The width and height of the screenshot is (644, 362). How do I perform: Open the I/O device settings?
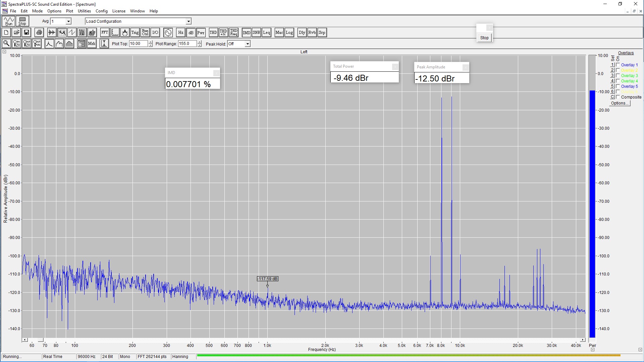tap(155, 33)
